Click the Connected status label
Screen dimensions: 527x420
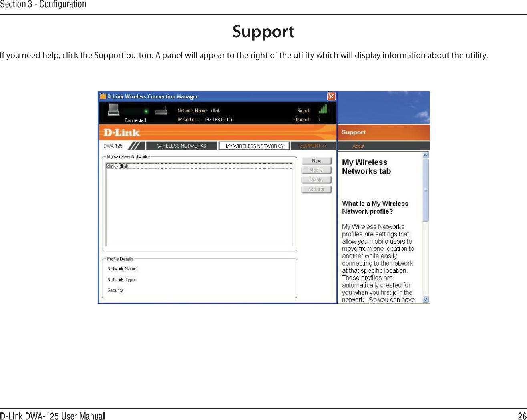pyautogui.click(x=135, y=120)
